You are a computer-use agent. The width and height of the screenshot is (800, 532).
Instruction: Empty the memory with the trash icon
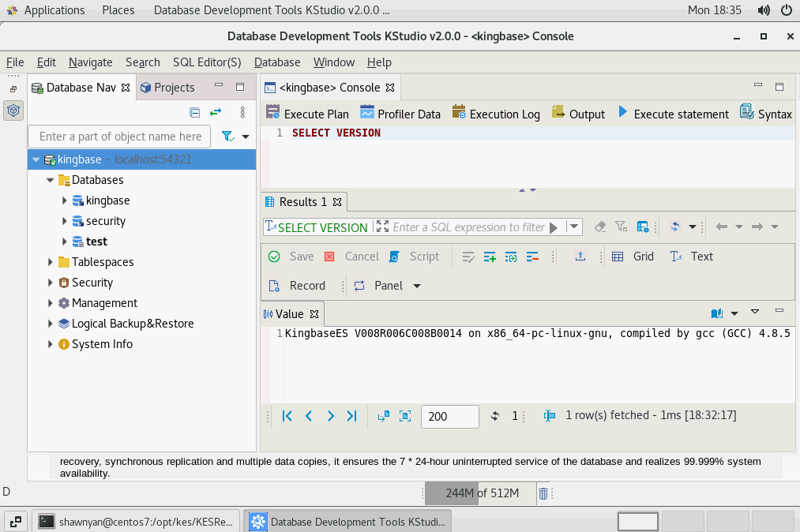click(543, 493)
